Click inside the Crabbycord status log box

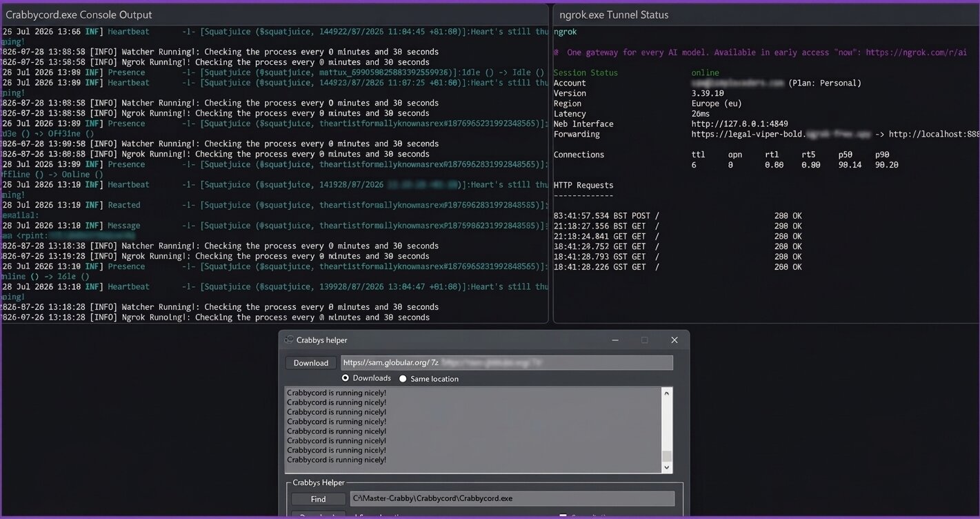474,430
